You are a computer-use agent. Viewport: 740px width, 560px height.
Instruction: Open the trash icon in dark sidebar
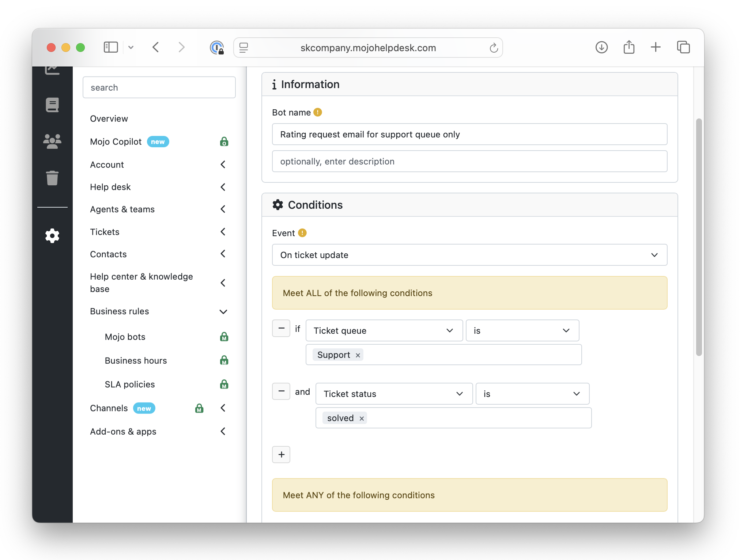[x=52, y=178]
